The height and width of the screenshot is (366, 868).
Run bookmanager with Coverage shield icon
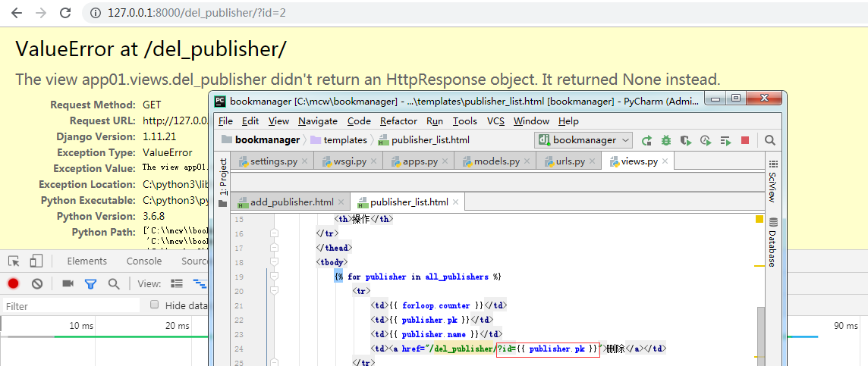(686, 140)
